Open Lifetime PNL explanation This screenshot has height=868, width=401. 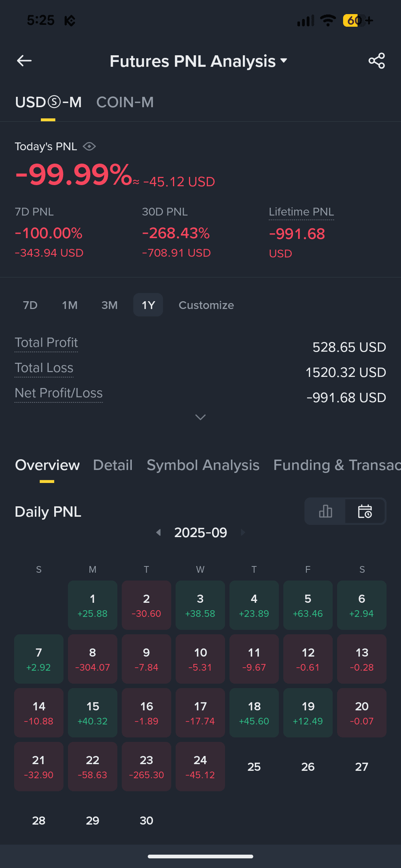301,212
